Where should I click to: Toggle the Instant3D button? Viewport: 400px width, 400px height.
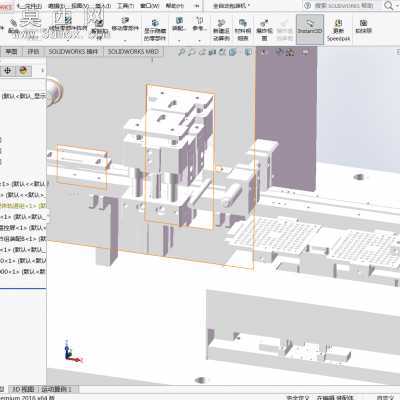click(x=310, y=29)
